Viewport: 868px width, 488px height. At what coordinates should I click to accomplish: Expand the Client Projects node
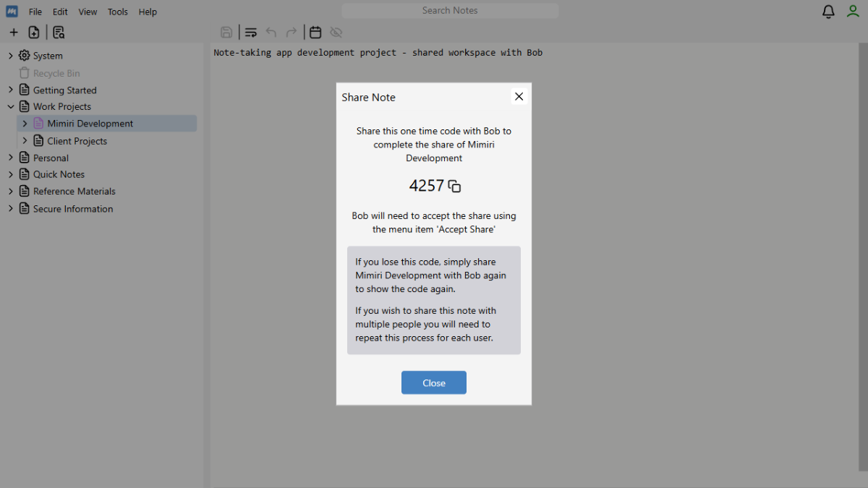(x=25, y=141)
